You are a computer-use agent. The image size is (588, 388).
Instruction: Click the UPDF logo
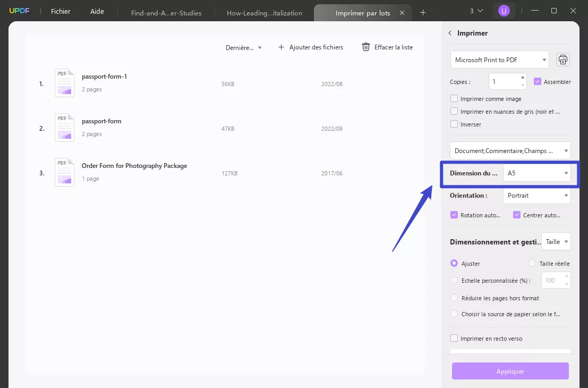tap(19, 11)
